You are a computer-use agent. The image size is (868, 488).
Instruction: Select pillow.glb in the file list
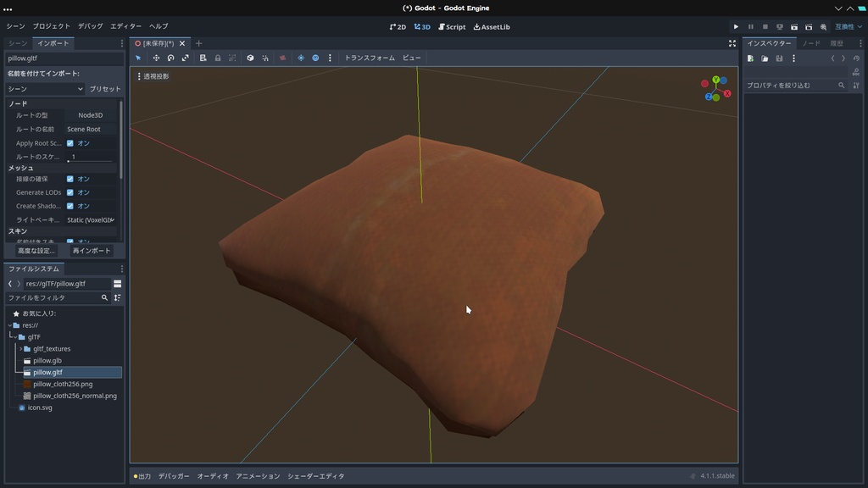(47, 360)
